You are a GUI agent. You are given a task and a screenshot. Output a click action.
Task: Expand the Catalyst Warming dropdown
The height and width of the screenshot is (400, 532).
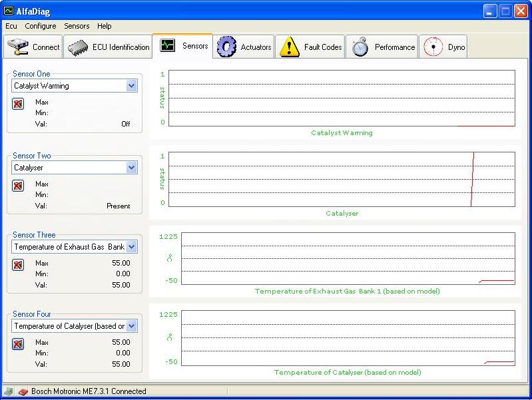(131, 86)
